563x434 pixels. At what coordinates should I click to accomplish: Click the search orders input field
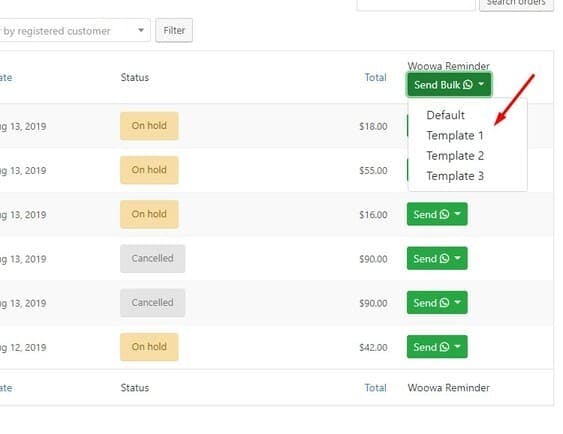coord(416,4)
